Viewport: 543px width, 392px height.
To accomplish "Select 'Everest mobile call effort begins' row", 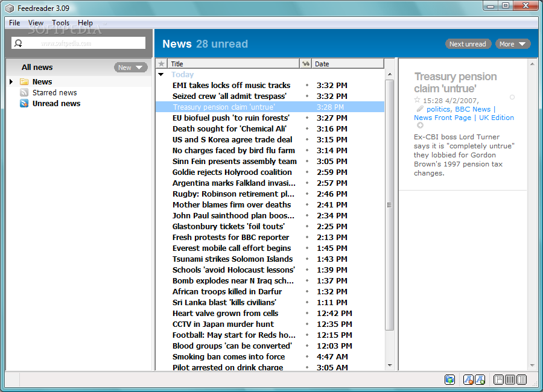I will tap(270, 248).
